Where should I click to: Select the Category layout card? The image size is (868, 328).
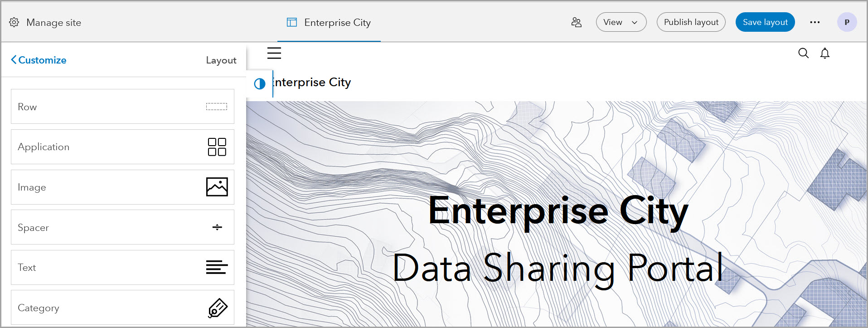pyautogui.click(x=122, y=308)
